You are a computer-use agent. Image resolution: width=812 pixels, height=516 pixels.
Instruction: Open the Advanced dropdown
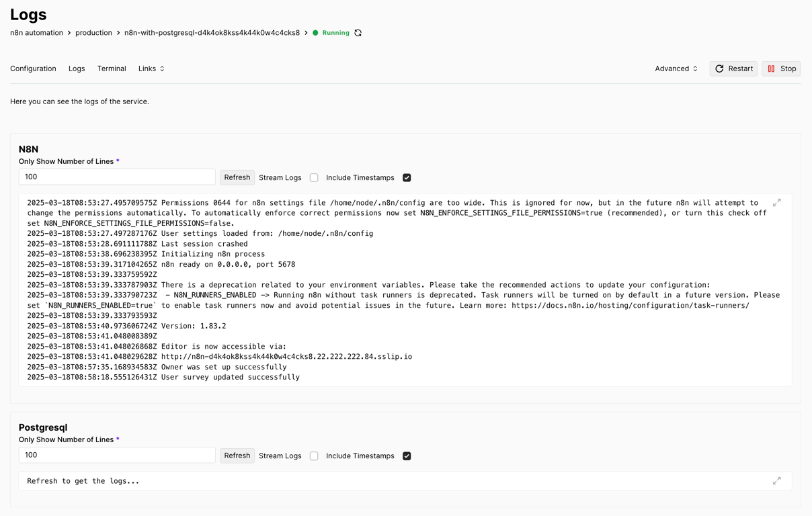pyautogui.click(x=676, y=68)
